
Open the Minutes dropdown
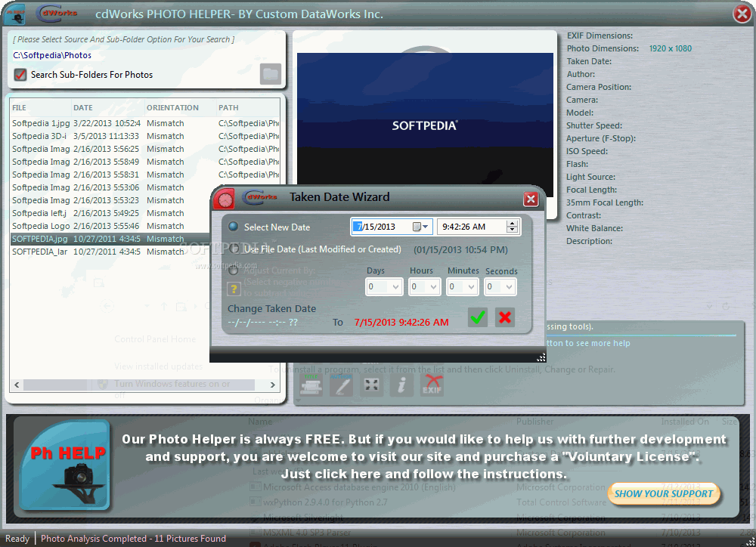[x=471, y=287]
